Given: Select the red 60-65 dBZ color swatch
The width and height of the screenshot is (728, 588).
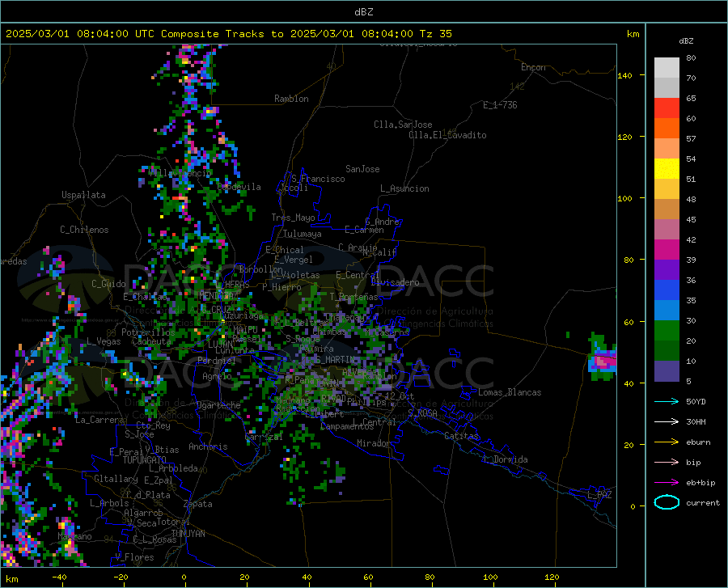Looking at the screenshot, I should (x=667, y=108).
